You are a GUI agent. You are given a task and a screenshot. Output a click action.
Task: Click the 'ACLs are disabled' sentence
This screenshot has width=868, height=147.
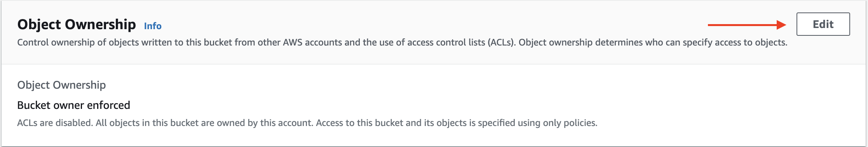[x=55, y=123]
